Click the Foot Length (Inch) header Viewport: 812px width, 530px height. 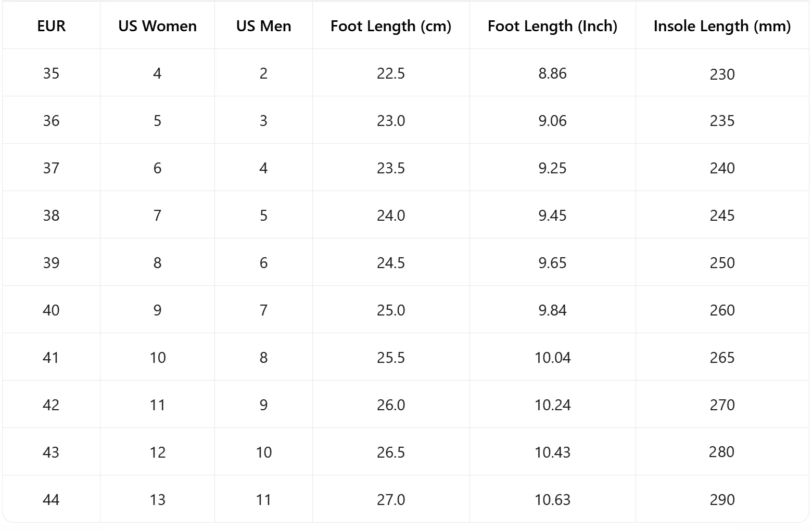pyautogui.click(x=553, y=26)
